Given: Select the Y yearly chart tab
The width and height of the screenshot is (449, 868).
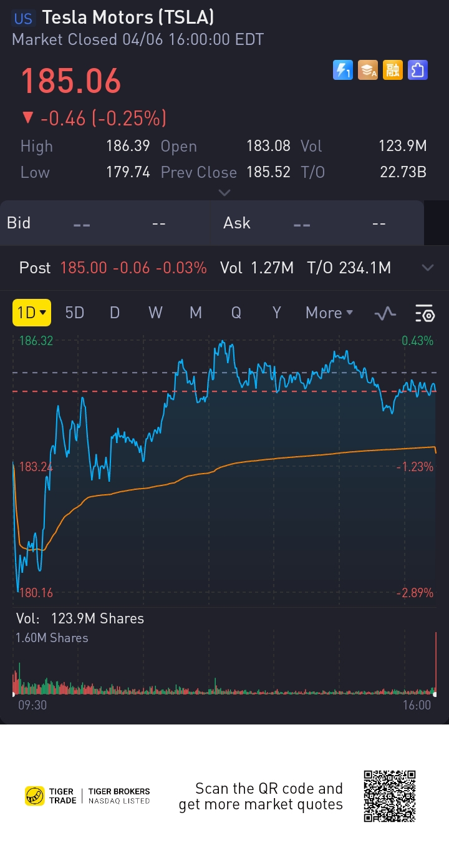Looking at the screenshot, I should tap(276, 313).
